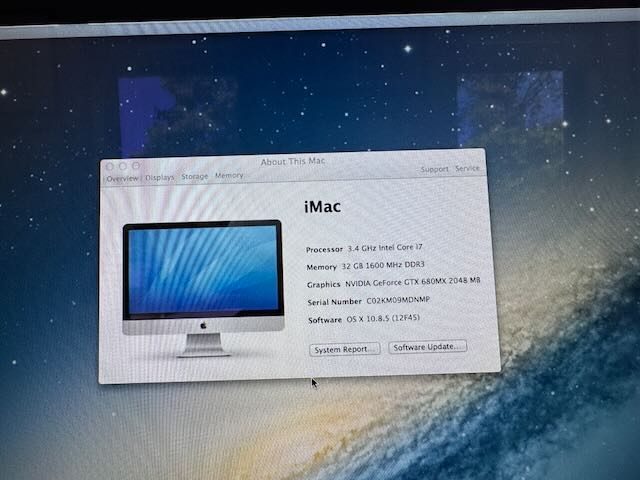Image resolution: width=640 pixels, height=480 pixels.
Task: Click the About This Mac title
Action: coord(293,161)
